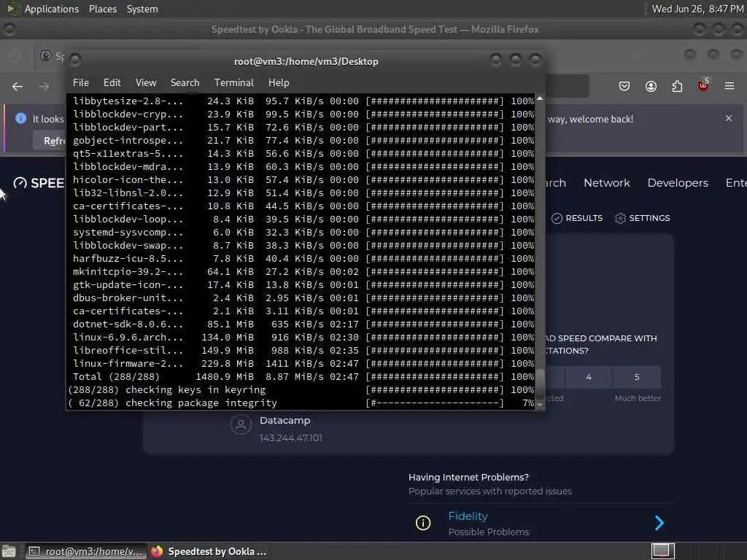Open Firefox extensions puzzle icon

click(677, 86)
